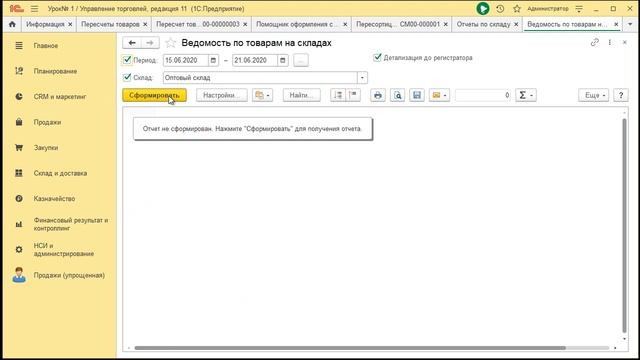Open Планирование section in sidebar
The height and width of the screenshot is (360, 640).
pos(55,71)
